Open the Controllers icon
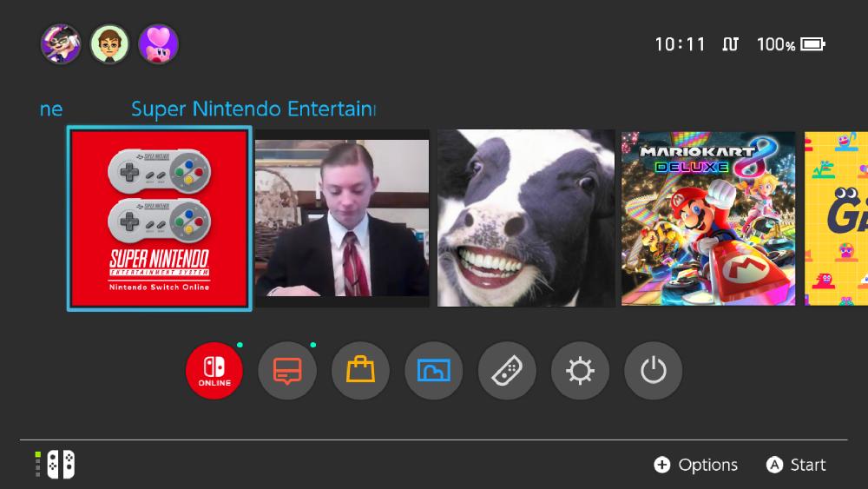The height and width of the screenshot is (489, 868). (x=507, y=371)
